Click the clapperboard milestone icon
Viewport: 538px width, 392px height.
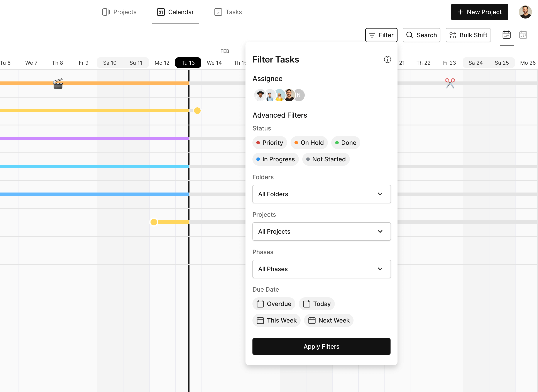tap(58, 84)
